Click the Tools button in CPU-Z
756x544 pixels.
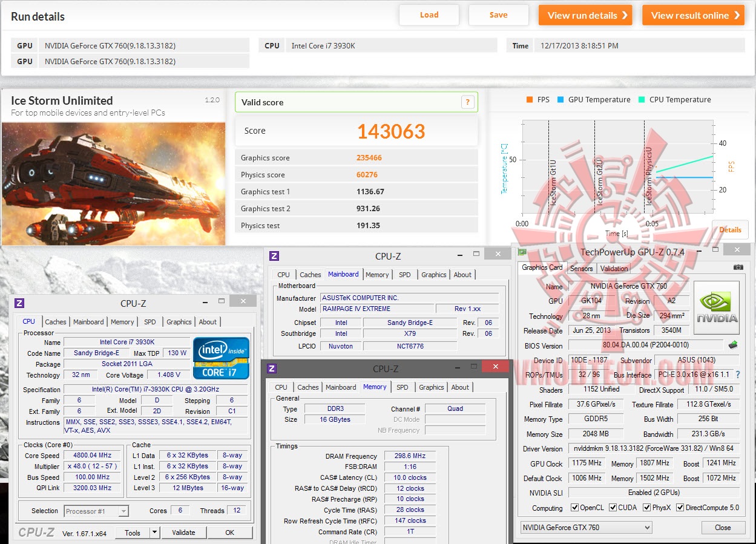[133, 533]
